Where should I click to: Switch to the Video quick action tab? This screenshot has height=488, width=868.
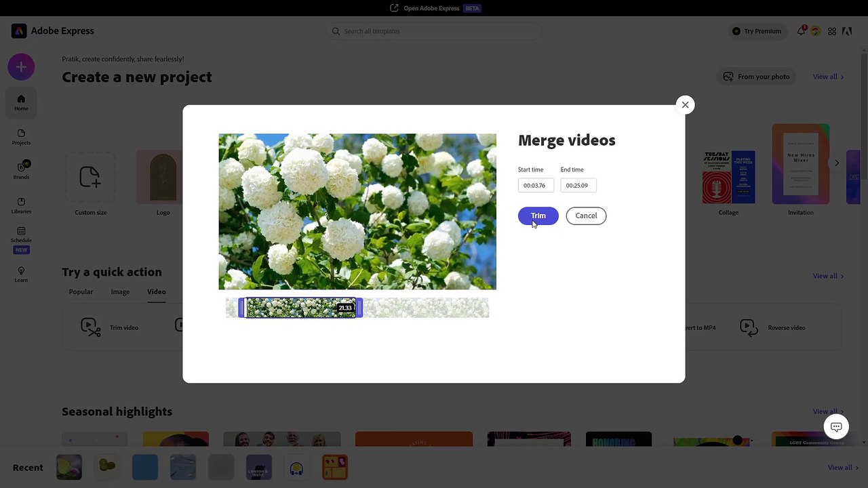[x=156, y=291]
